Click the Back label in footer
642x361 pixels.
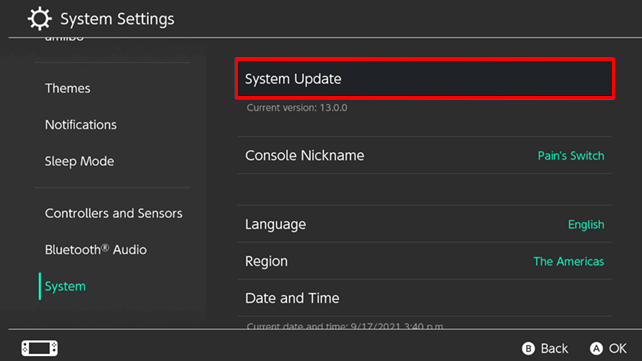[x=554, y=348]
